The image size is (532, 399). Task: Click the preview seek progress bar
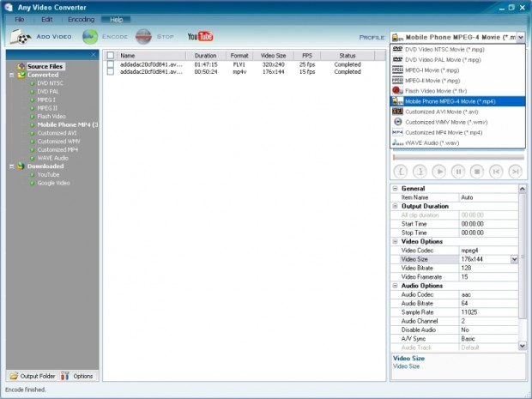(x=458, y=157)
